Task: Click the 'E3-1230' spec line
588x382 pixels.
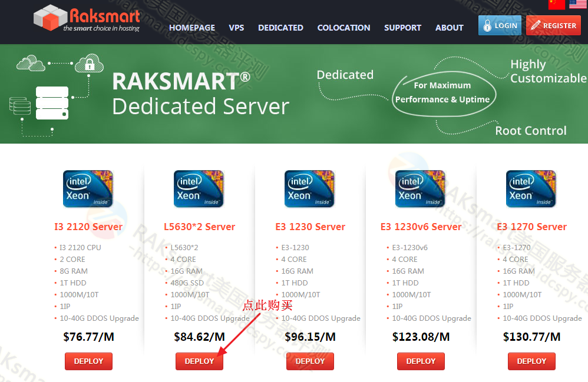Action: click(x=295, y=248)
